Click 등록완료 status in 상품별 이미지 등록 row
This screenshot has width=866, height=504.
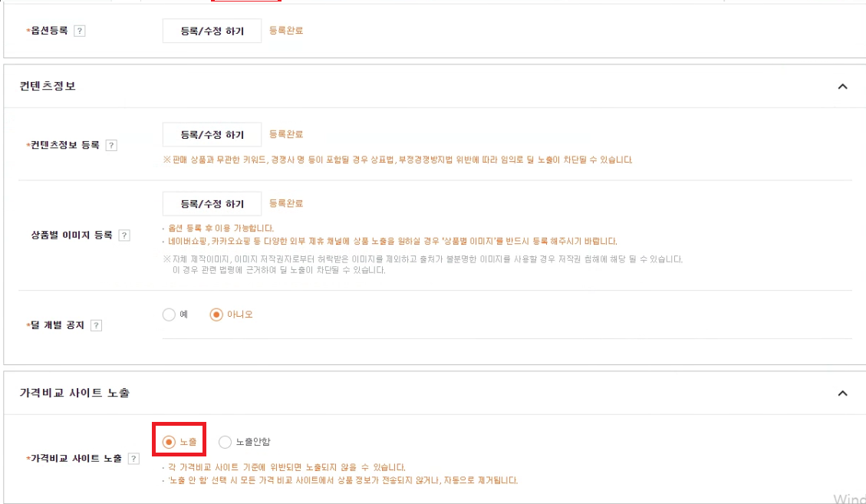click(x=286, y=203)
